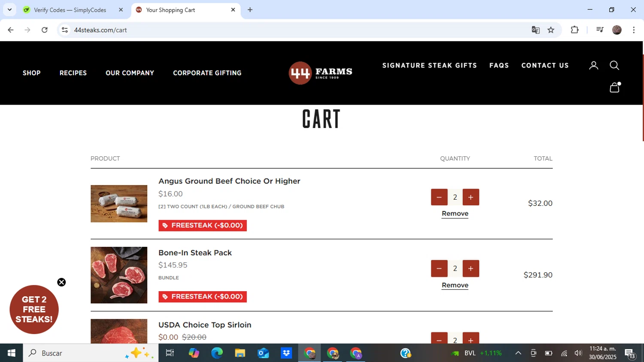This screenshot has height=362, width=644.
Task: Open Corporate Gifting page
Action: pyautogui.click(x=207, y=73)
